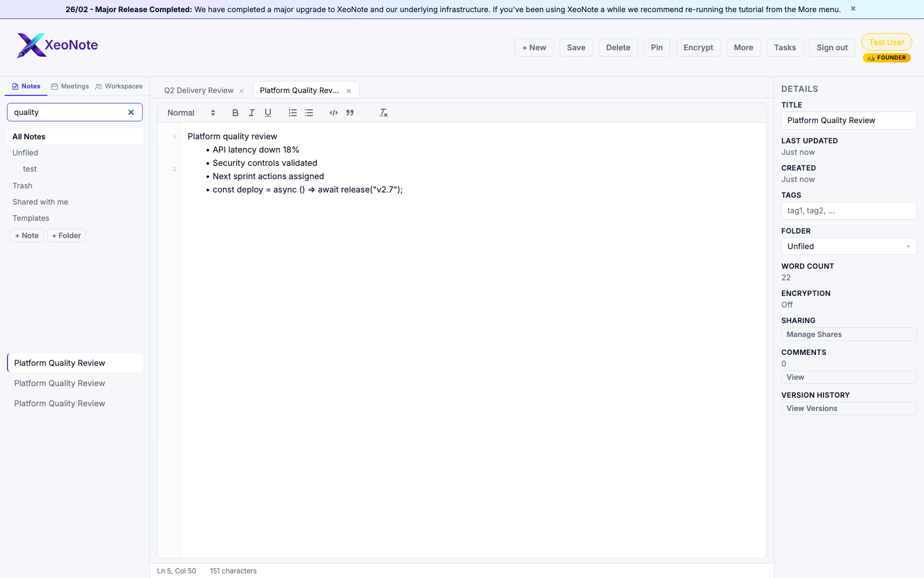Click the XeoNote logo
This screenshot has width=924, height=578.
point(57,45)
